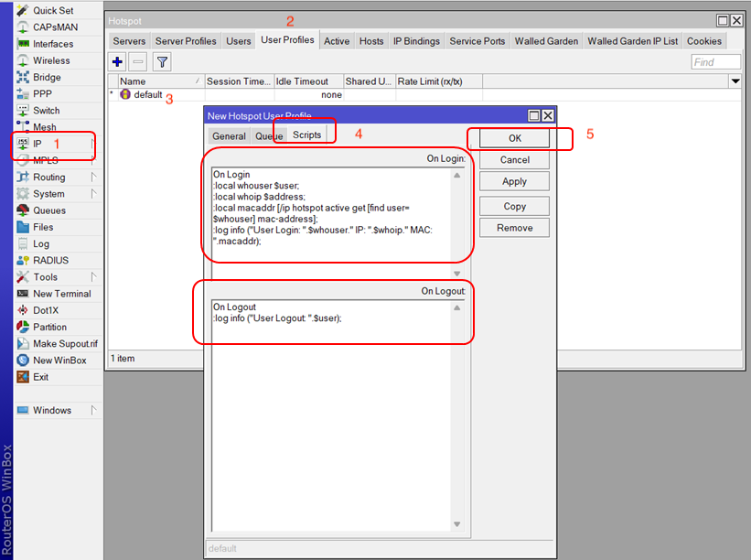Screen dimensions: 751x560
Task: Open column dropdown at table header right
Action: pyautogui.click(x=735, y=81)
